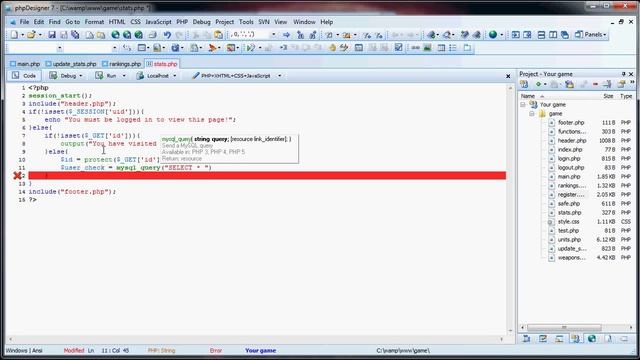Viewport: 640px width, 360px height.
Task: Click the Paste clipboard icon
Action: tap(218, 35)
